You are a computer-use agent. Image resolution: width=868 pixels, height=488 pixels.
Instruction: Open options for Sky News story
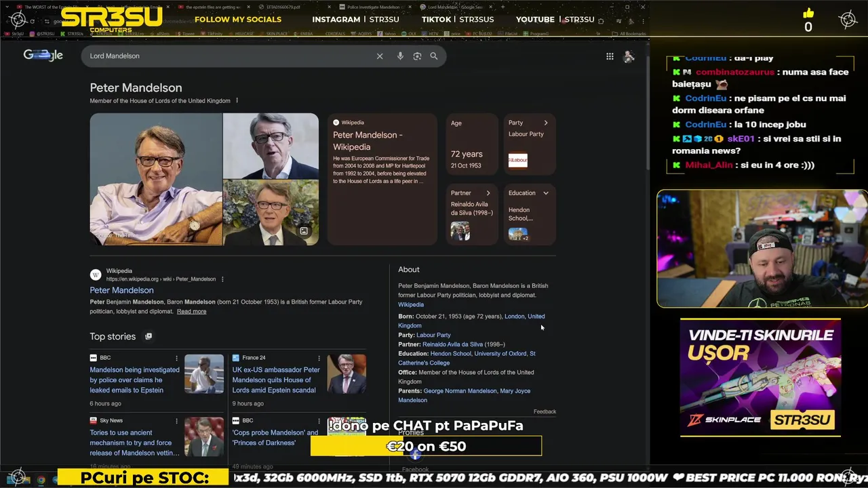176,421
